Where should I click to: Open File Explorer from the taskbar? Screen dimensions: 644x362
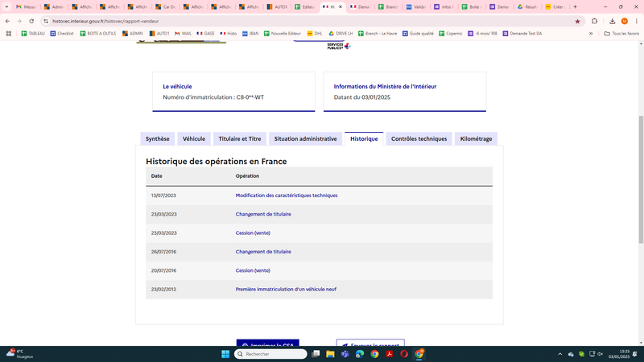330,354
